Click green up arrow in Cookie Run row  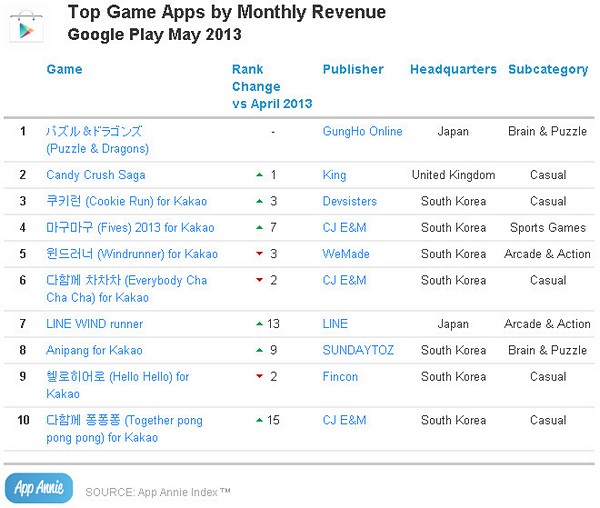click(259, 201)
